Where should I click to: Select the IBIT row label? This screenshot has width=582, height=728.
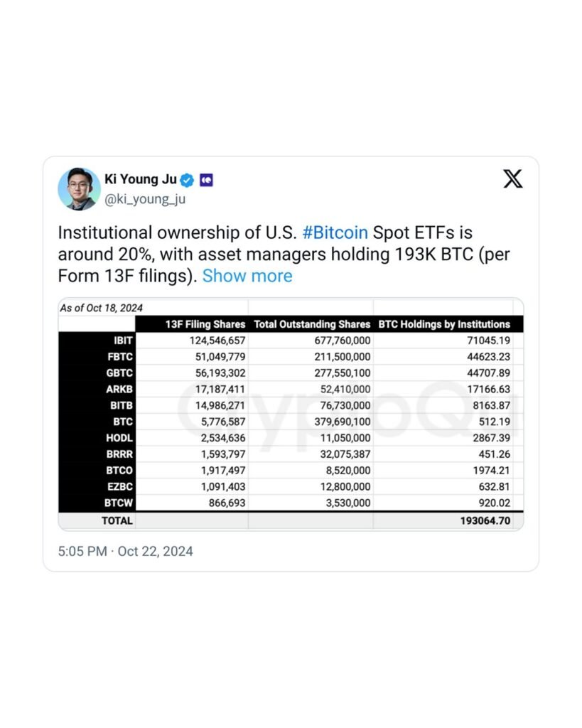[123, 341]
